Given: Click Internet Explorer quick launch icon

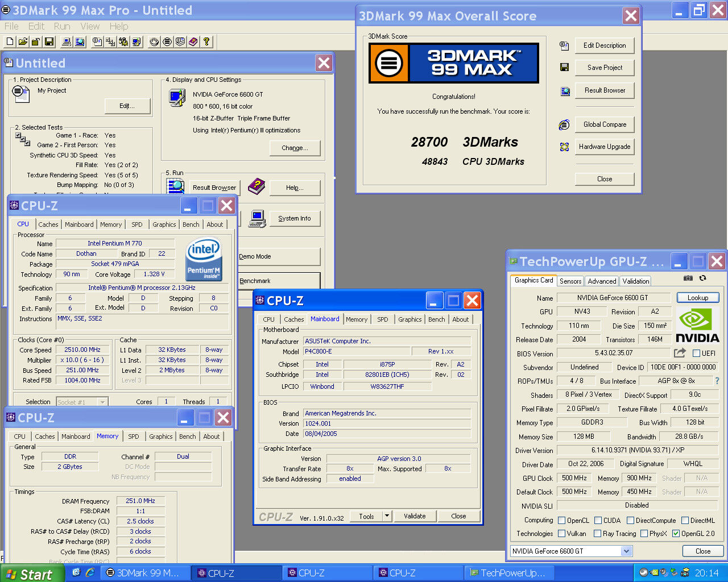Looking at the screenshot, I should (90, 572).
